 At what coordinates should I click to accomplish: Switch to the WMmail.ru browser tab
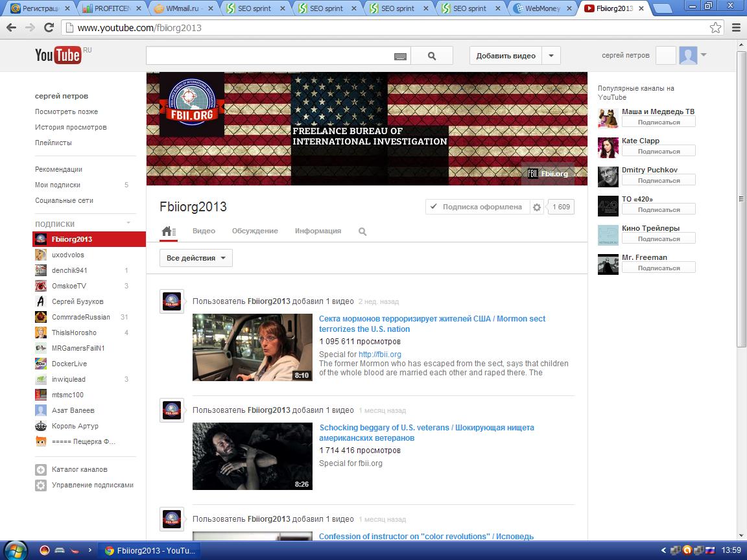tap(183, 8)
